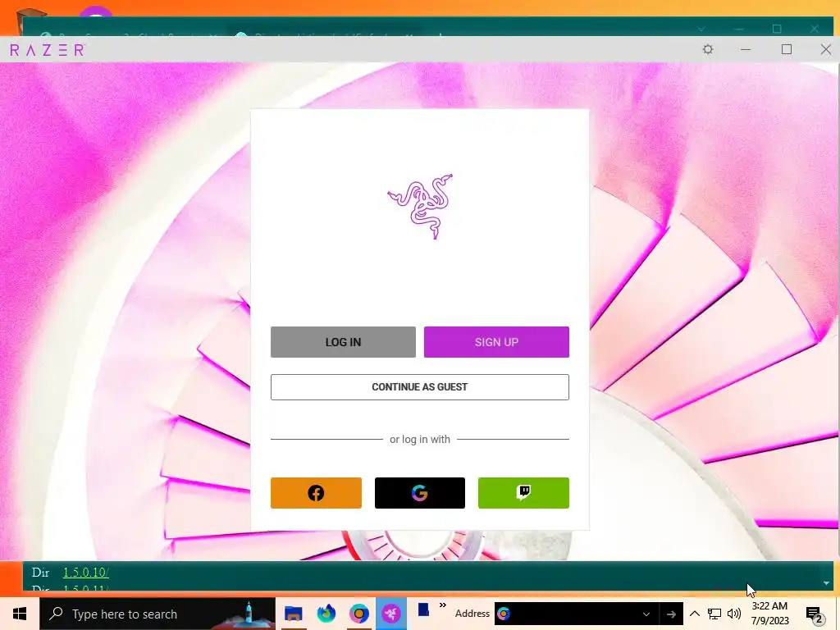Log in with Twitch icon button

point(523,493)
